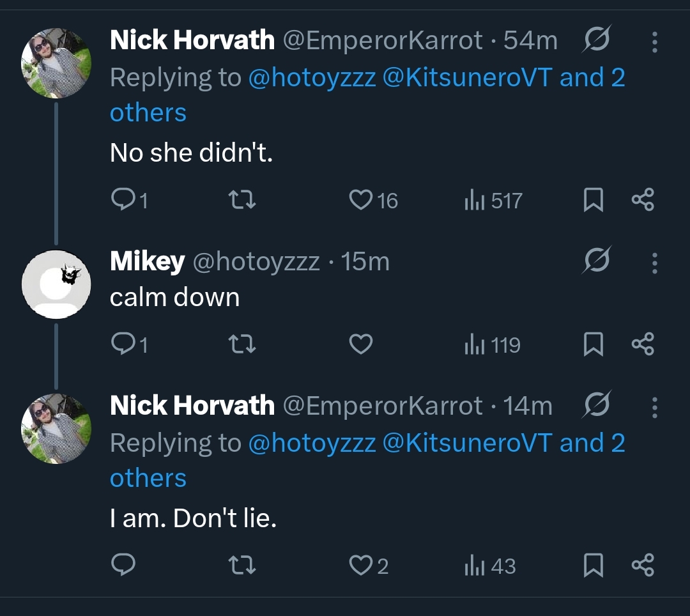Repost the "No she didn't." tweet
The width and height of the screenshot is (690, 616).
(x=243, y=201)
